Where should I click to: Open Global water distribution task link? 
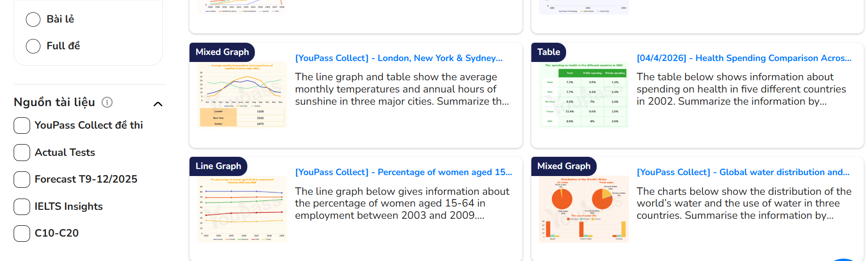pos(743,172)
